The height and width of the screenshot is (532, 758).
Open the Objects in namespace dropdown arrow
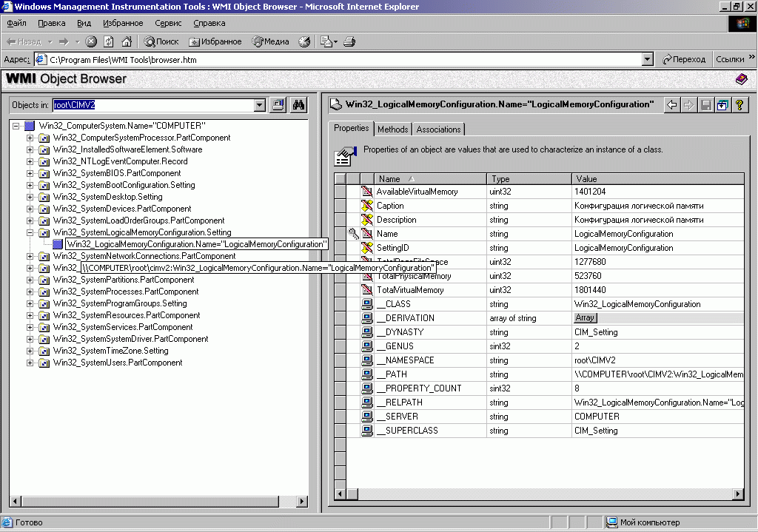[x=260, y=105]
